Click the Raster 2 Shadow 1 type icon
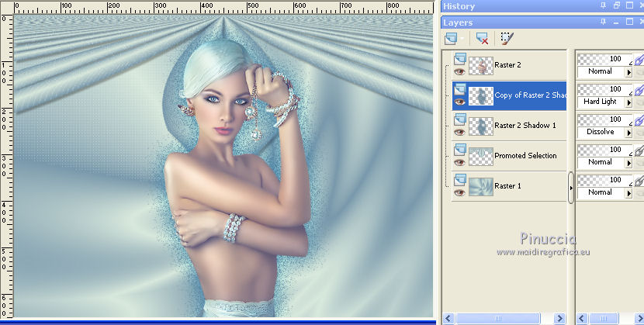 [459, 119]
